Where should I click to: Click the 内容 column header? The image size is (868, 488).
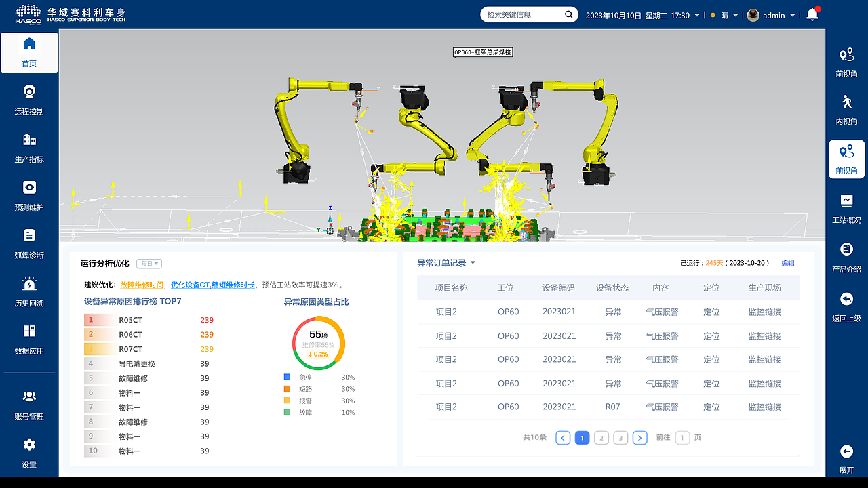[660, 287]
